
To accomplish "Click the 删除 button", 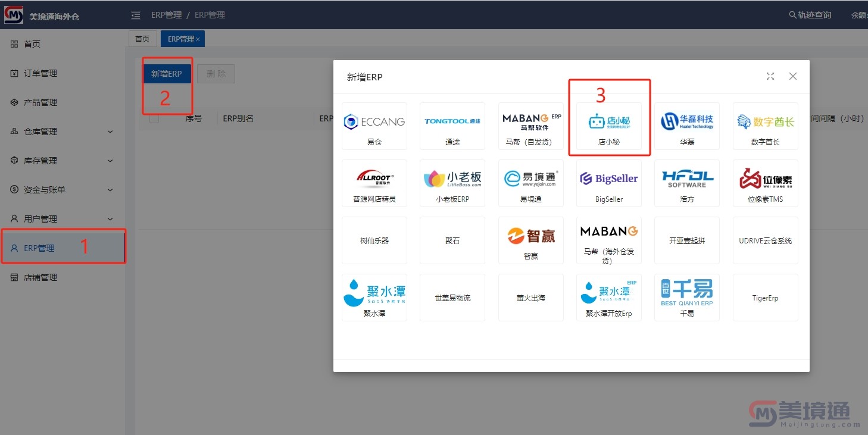I will [216, 74].
